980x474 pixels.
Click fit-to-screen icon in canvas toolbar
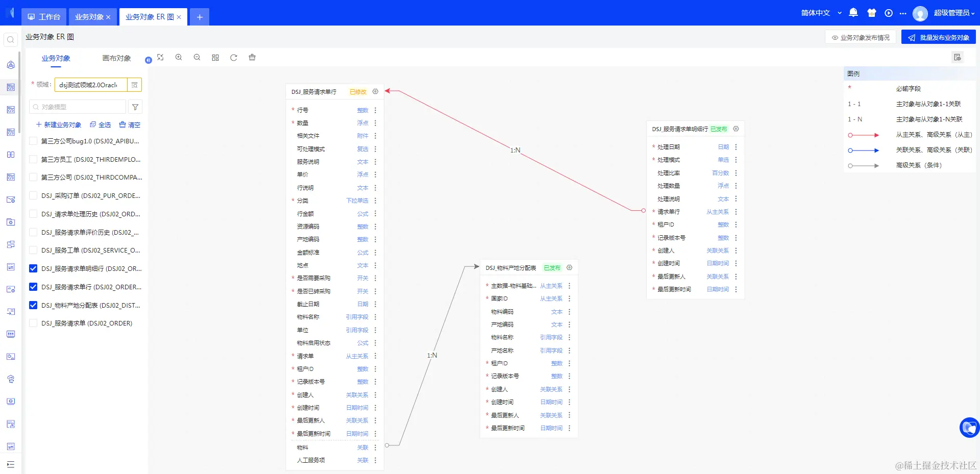point(160,58)
